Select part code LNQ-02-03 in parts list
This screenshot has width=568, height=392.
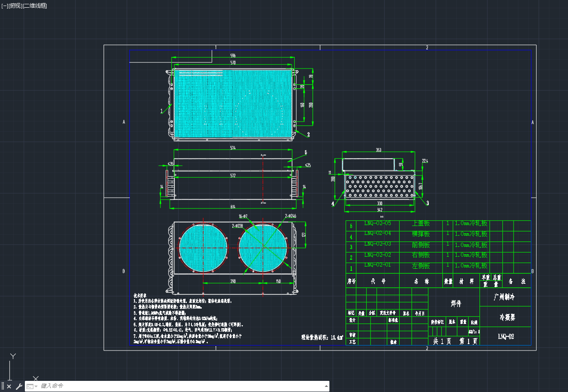pyautogui.click(x=377, y=244)
